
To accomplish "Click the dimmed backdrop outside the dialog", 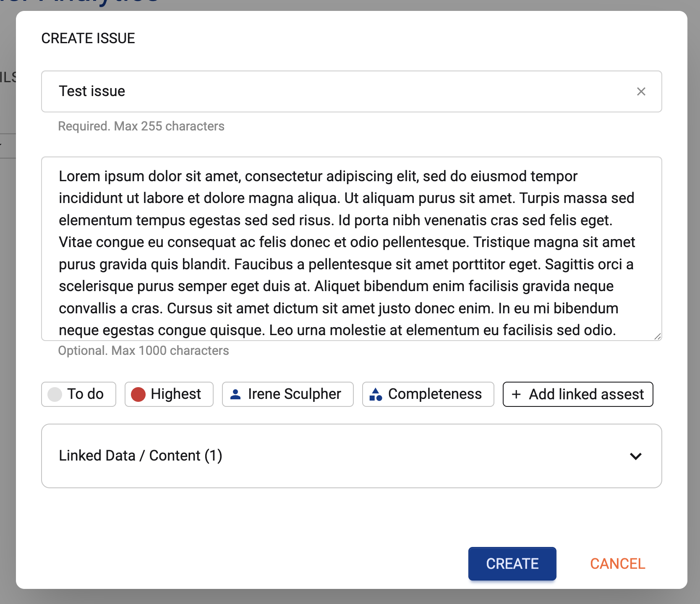I will (x=7, y=336).
